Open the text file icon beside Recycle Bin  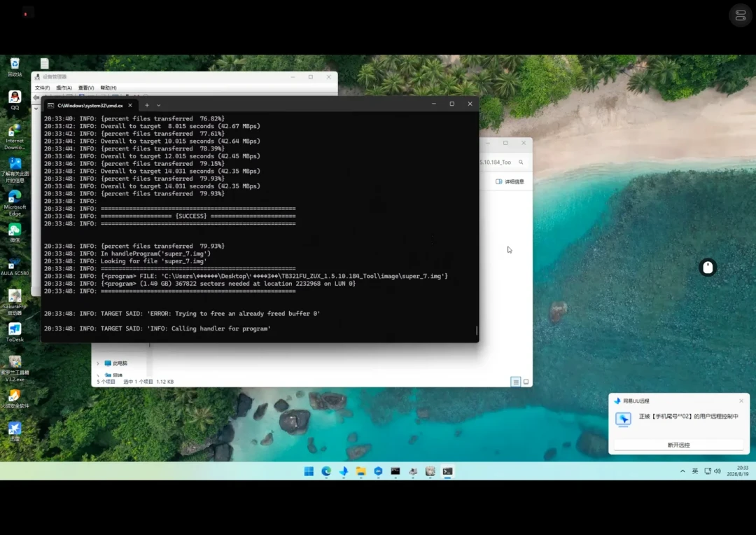point(44,64)
